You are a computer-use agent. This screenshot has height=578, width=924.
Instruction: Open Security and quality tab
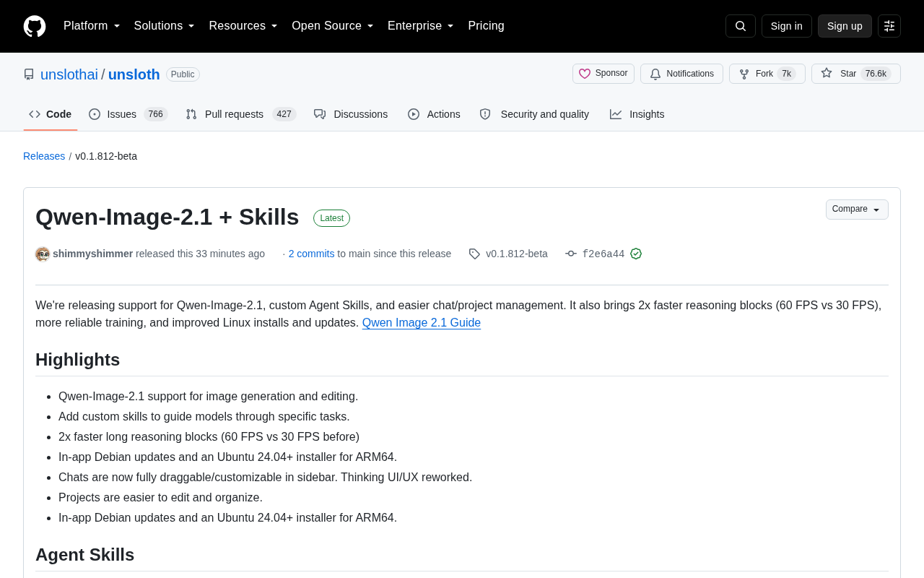click(534, 114)
